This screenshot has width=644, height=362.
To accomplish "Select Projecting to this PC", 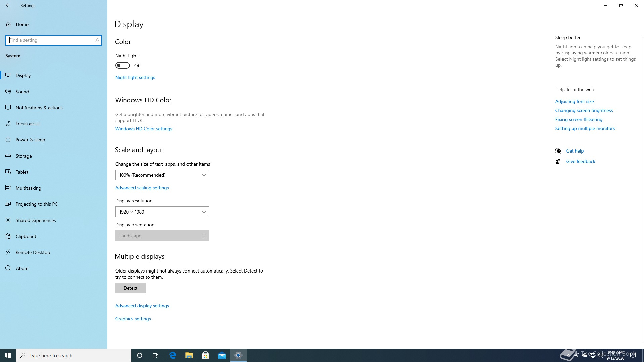I will coord(54,204).
